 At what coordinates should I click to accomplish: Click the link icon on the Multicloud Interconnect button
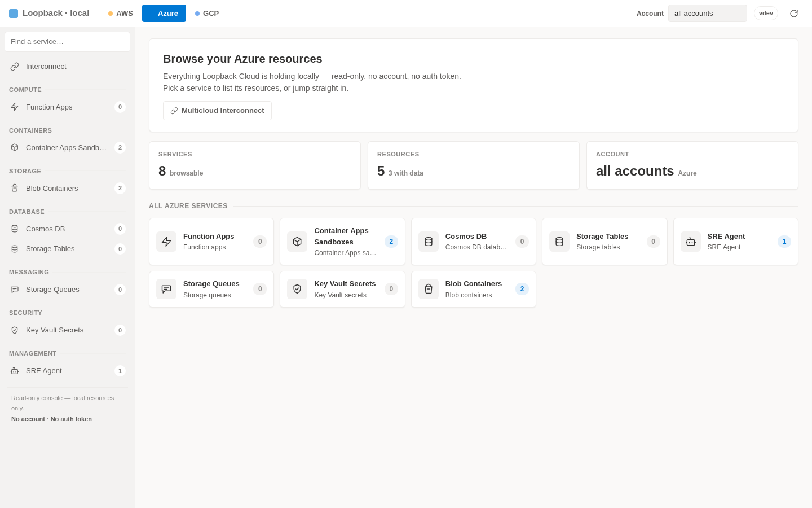174,111
